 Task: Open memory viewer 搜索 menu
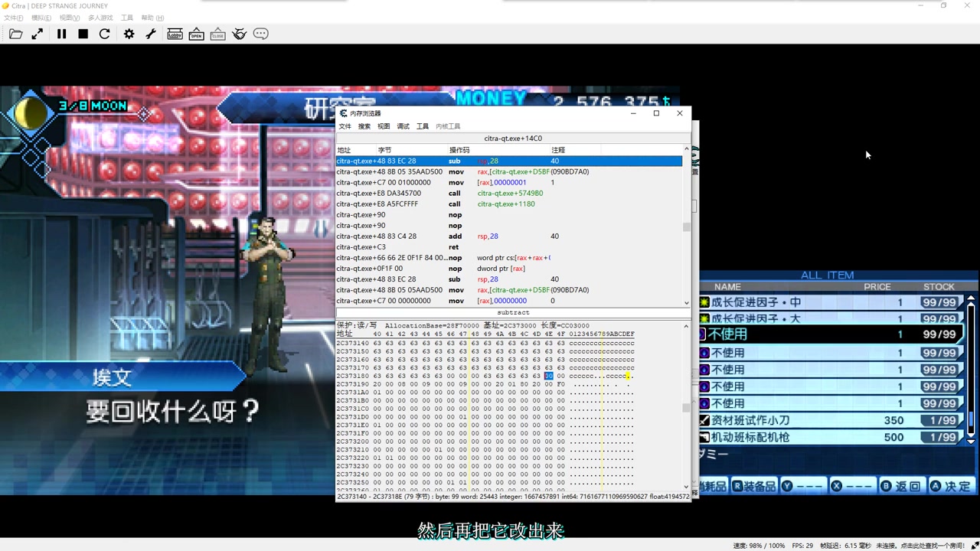point(364,126)
